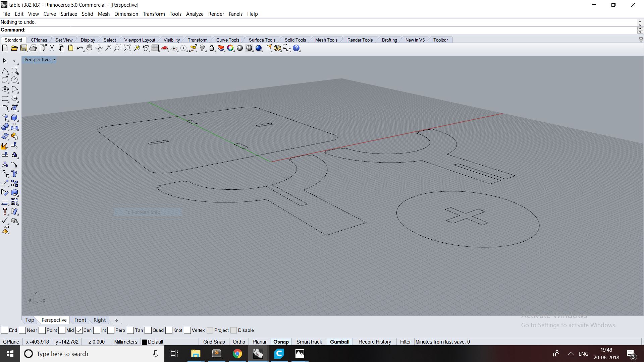644x362 pixels.
Task: Click the Record History status button
Action: point(375,342)
